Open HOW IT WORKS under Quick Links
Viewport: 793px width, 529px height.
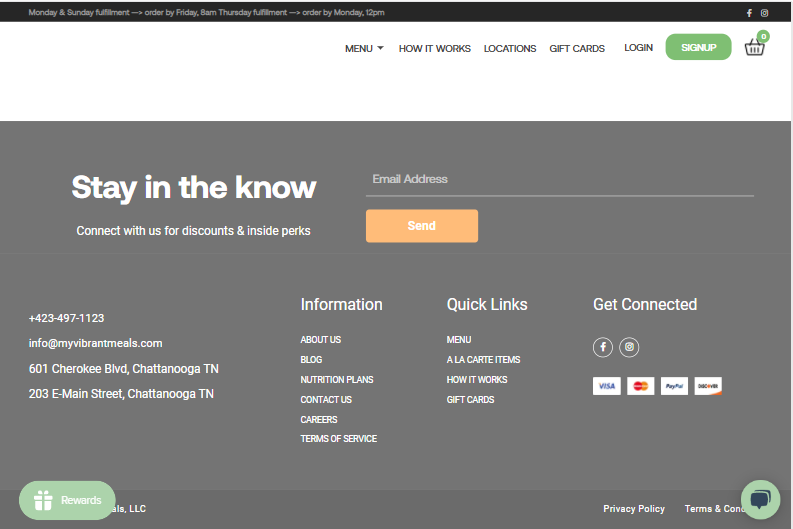coord(477,380)
